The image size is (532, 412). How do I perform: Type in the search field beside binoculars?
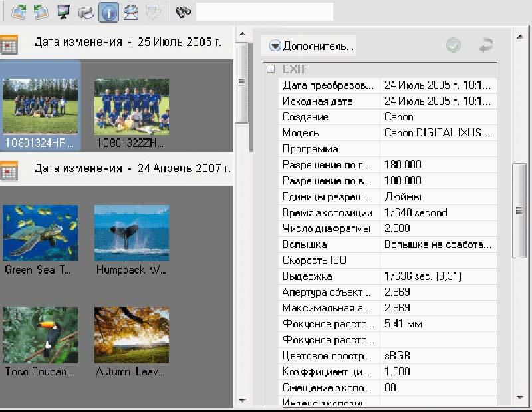(264, 11)
